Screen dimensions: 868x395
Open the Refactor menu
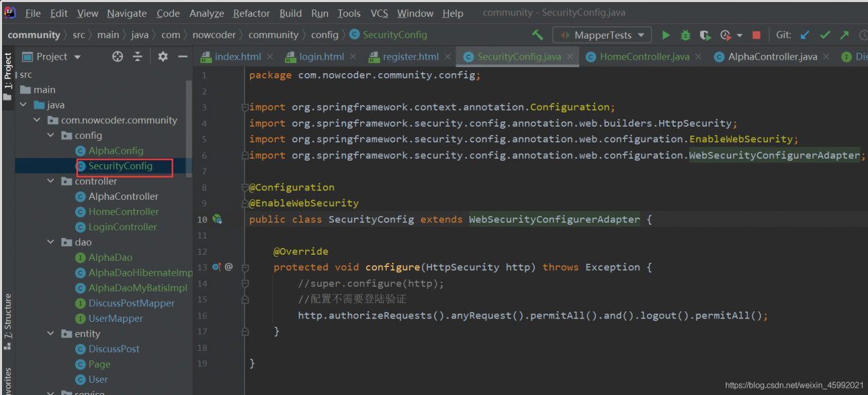click(x=252, y=14)
